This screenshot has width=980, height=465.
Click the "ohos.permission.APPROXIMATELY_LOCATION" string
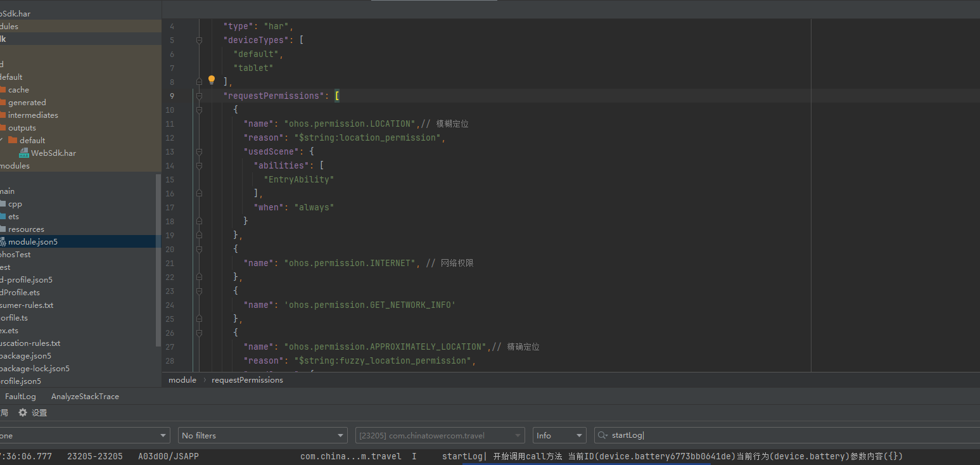pyautogui.click(x=385, y=347)
